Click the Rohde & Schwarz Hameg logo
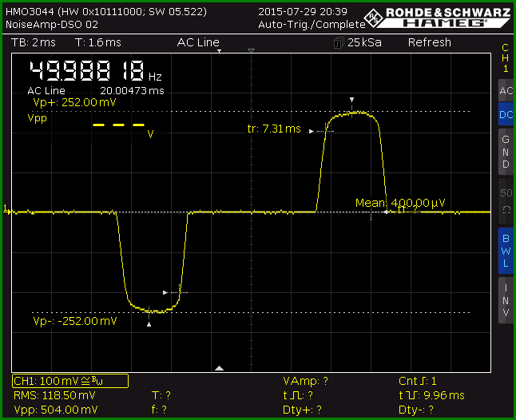 click(x=438, y=18)
